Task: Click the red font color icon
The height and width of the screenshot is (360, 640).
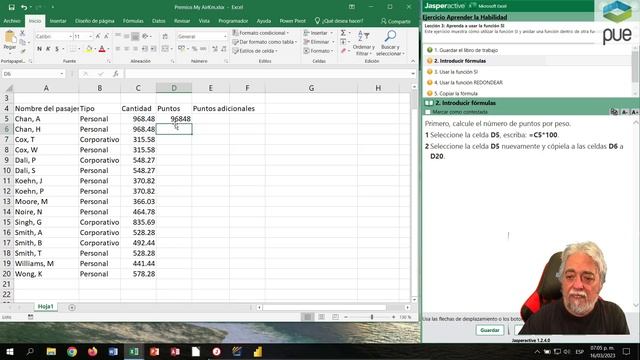Action: [x=102, y=49]
